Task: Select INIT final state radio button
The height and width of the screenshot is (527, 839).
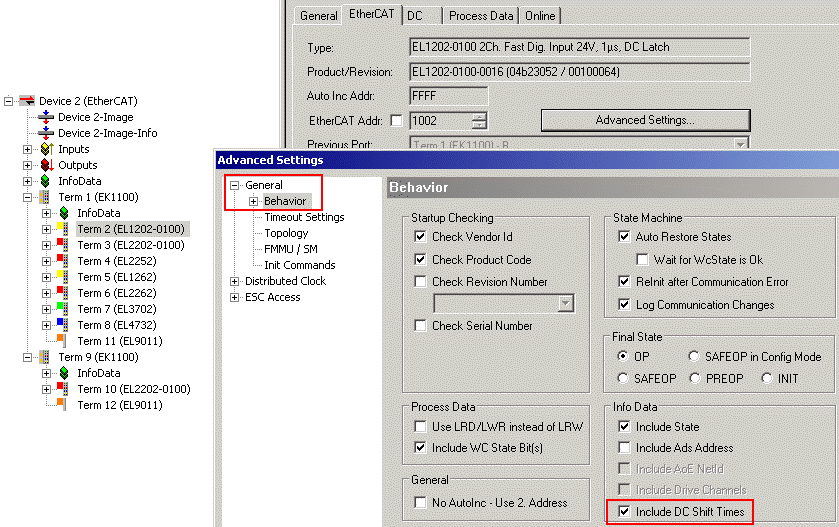Action: 767,378
